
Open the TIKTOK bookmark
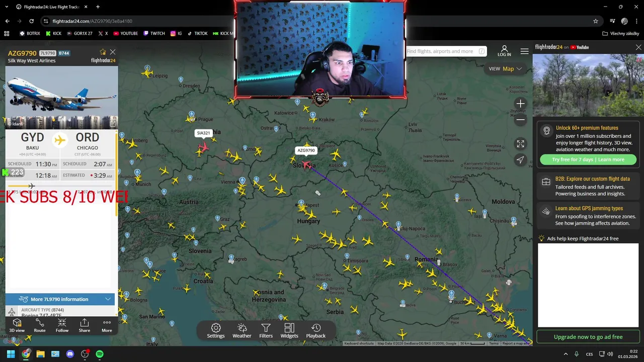pos(197,33)
